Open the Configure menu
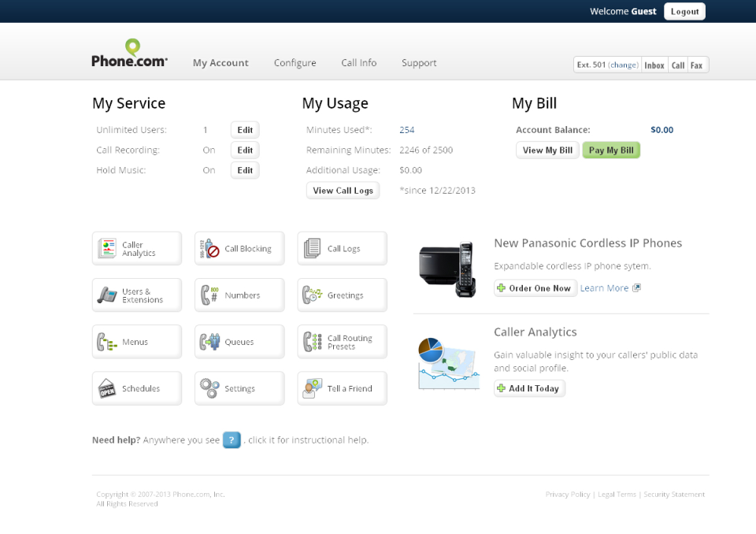This screenshot has height=534, width=756. pyautogui.click(x=295, y=63)
